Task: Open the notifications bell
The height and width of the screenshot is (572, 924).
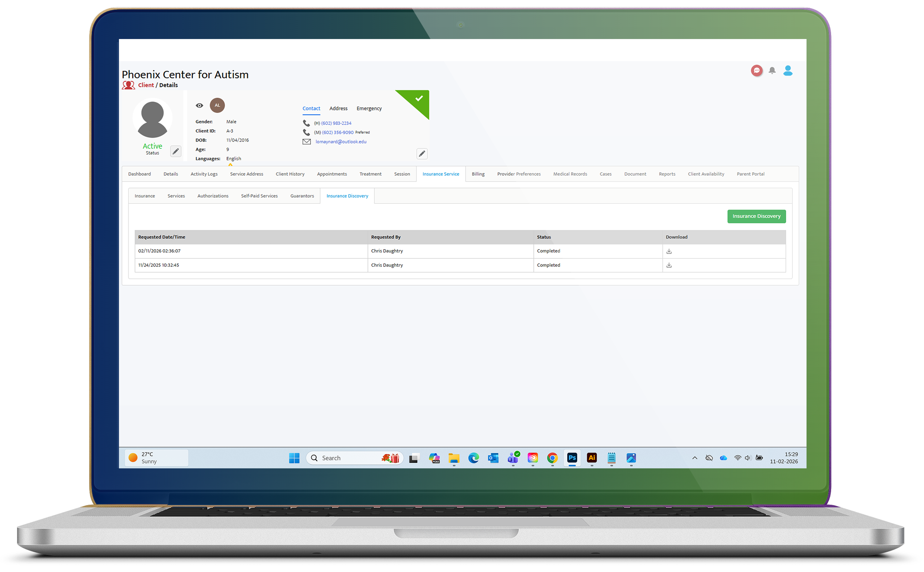Action: [772, 70]
